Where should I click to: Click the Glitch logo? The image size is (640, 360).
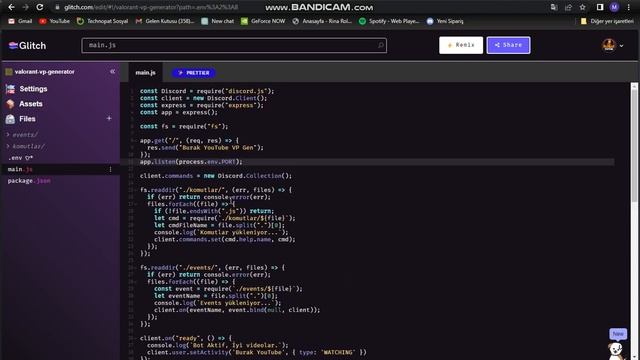pos(27,46)
